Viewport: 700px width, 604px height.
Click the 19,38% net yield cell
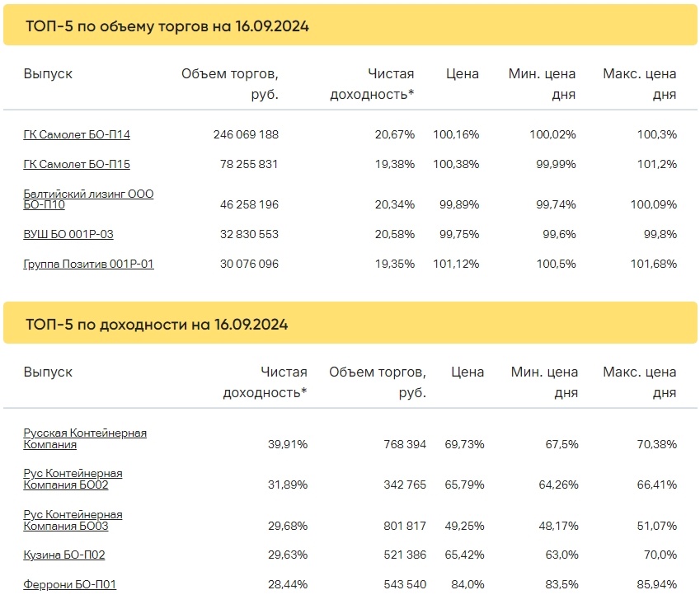click(395, 164)
